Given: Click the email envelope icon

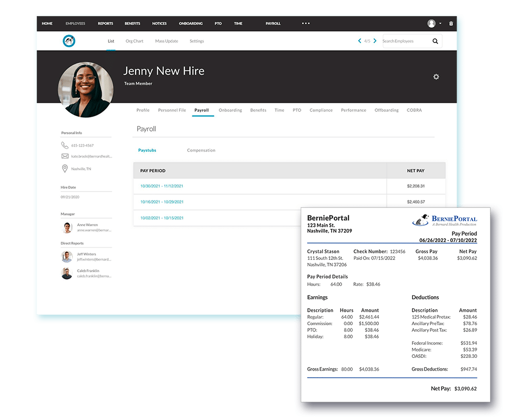Looking at the screenshot, I should [65, 156].
